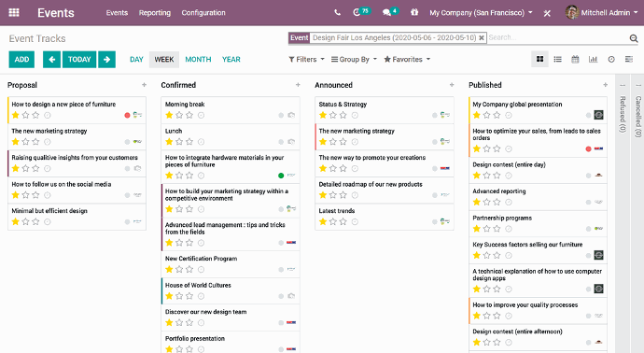This screenshot has width=644, height=353.
Task: Open card 'Key Success factors selling our furniture'
Action: point(538,250)
